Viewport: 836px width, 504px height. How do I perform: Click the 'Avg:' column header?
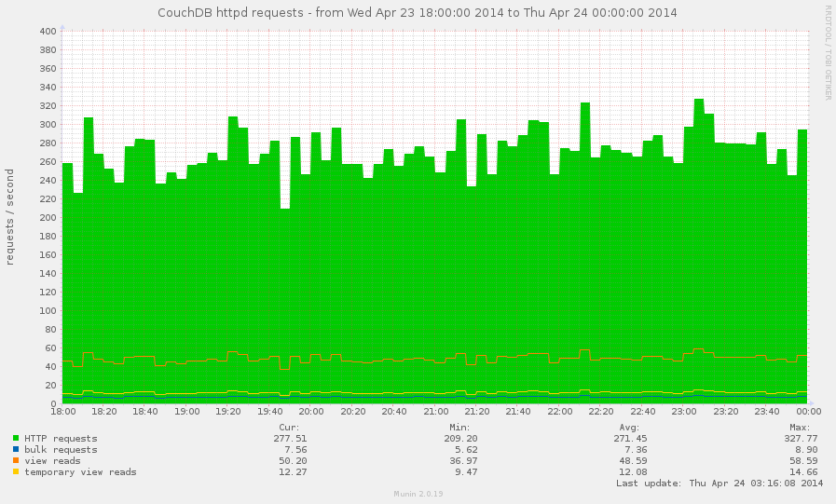point(629,428)
